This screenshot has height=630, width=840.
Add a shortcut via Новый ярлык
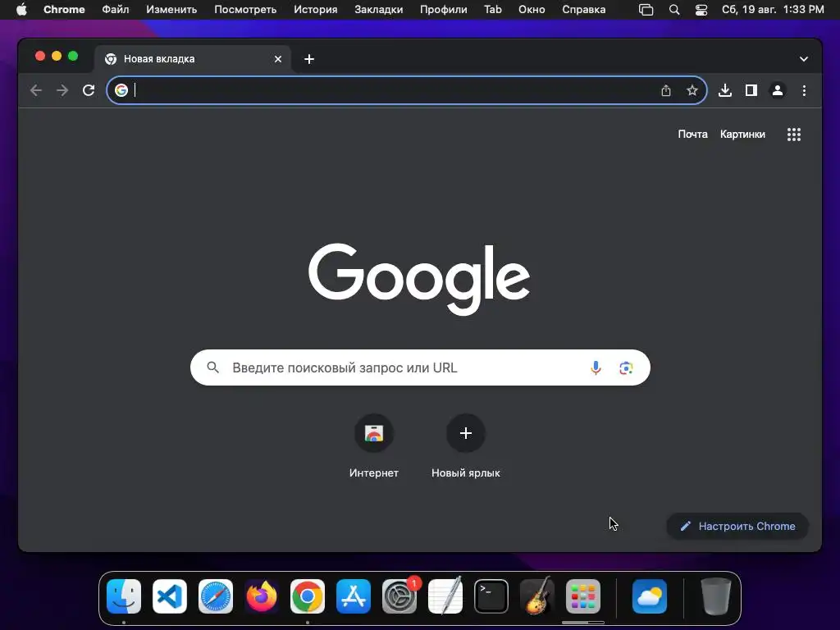click(466, 445)
